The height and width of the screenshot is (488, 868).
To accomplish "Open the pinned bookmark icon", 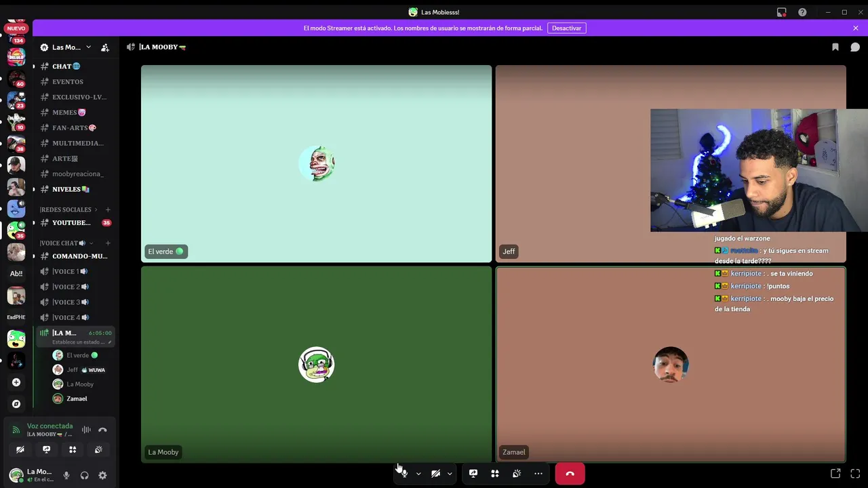I will click(x=835, y=47).
